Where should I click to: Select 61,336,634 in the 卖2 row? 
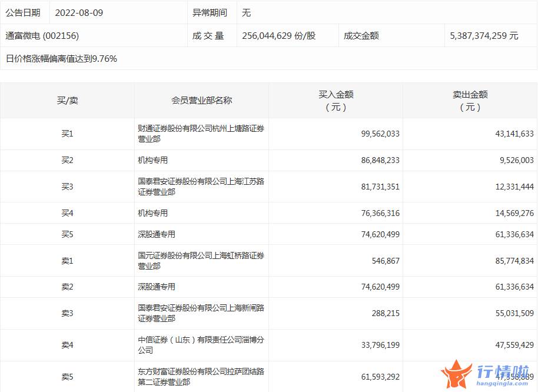pyautogui.click(x=514, y=287)
